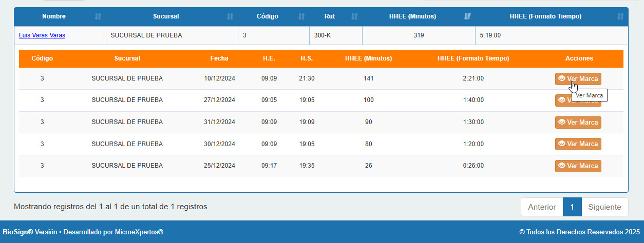The image size is (644, 243).
Task: Go to Anterior page
Action: [x=542, y=207]
